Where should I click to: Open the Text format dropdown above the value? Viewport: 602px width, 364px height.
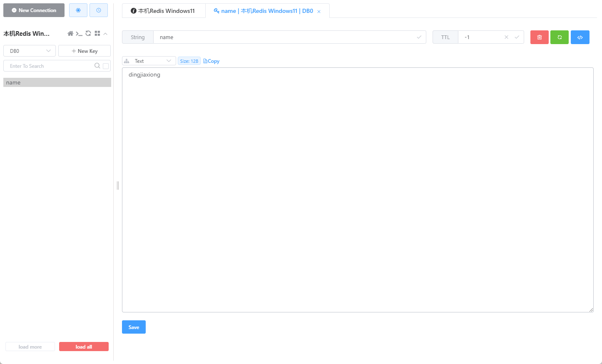click(149, 60)
